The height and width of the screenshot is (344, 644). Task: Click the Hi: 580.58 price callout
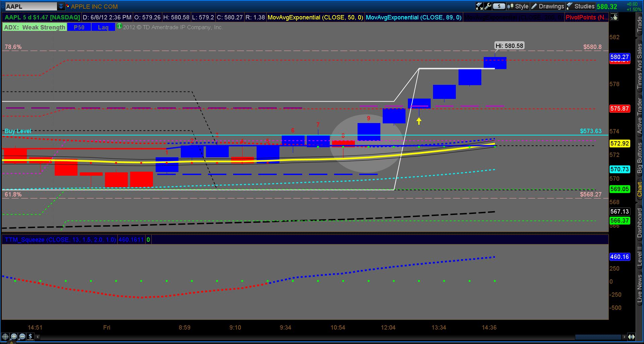[509, 46]
